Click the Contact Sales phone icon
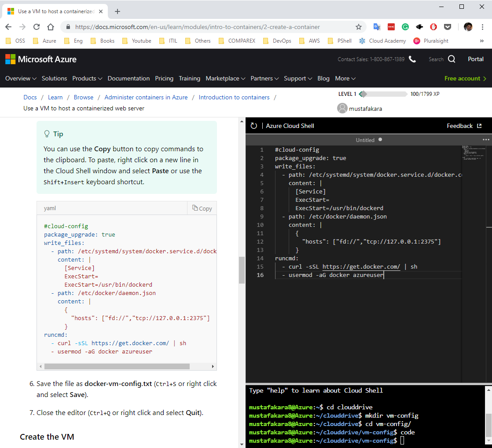 [x=412, y=59]
